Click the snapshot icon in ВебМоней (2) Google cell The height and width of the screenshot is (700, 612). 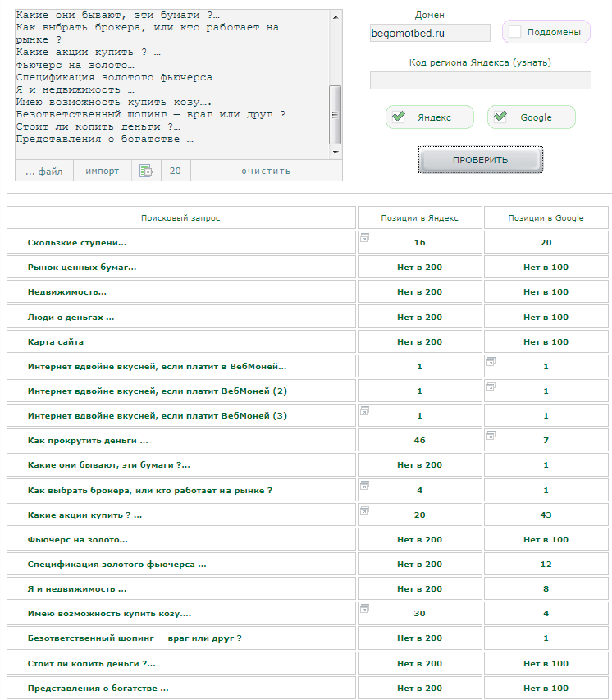491,386
